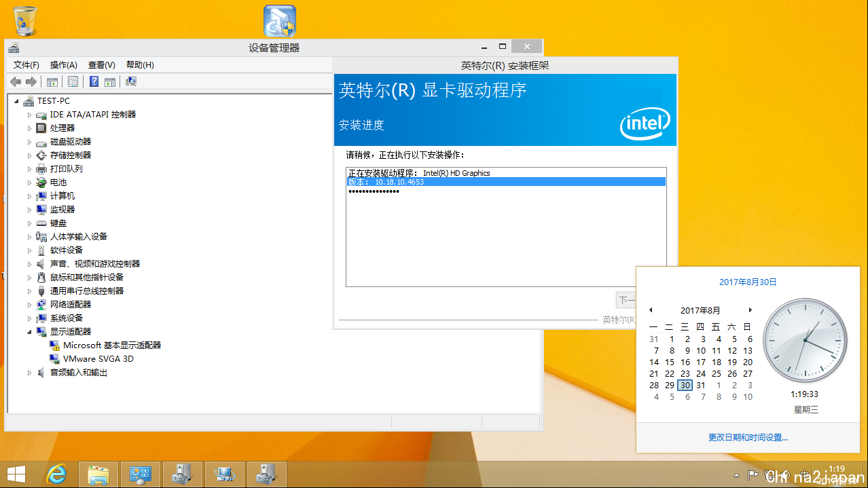Image resolution: width=868 pixels, height=488 pixels.
Task: Click the 打印队列 printer icon
Action: point(41,168)
